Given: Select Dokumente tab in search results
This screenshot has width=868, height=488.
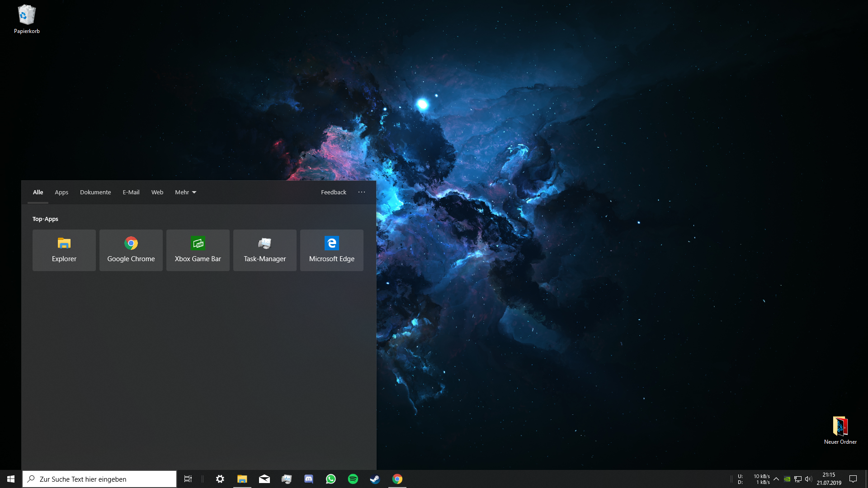Looking at the screenshot, I should click(95, 192).
